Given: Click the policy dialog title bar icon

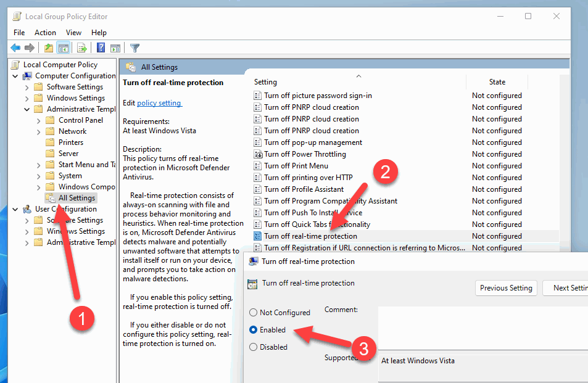Looking at the screenshot, I should click(254, 262).
